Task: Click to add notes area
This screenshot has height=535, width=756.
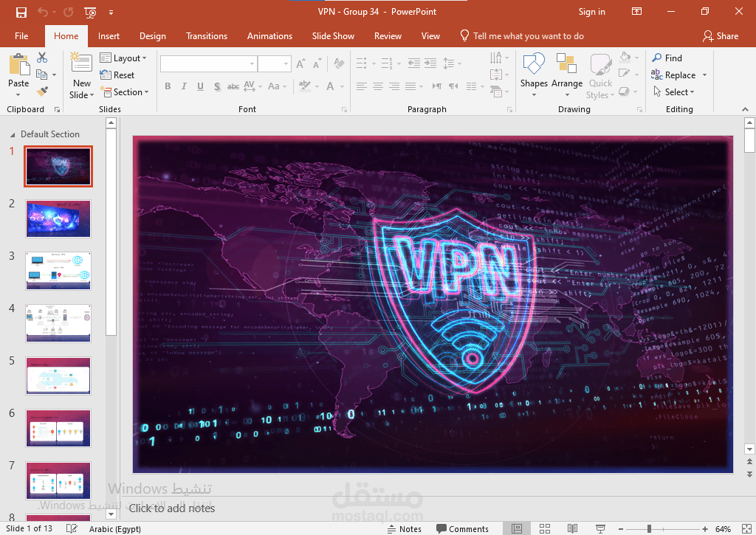Action: (171, 508)
